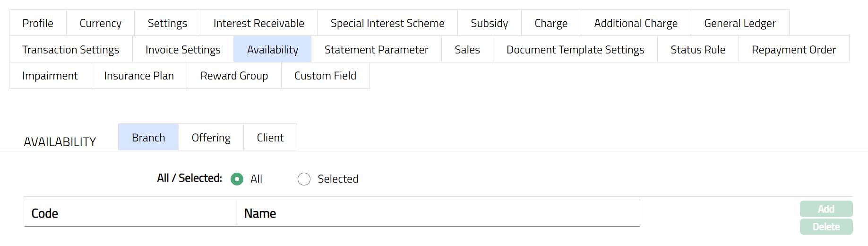
Task: Choose the 'Selected' radio option
Action: coord(304,179)
